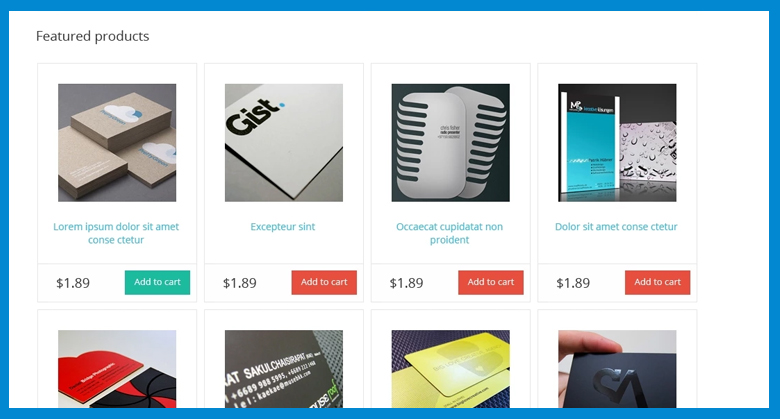Follow the Occaecat cupidatat non proident link
The image size is (780, 419).
point(449,233)
